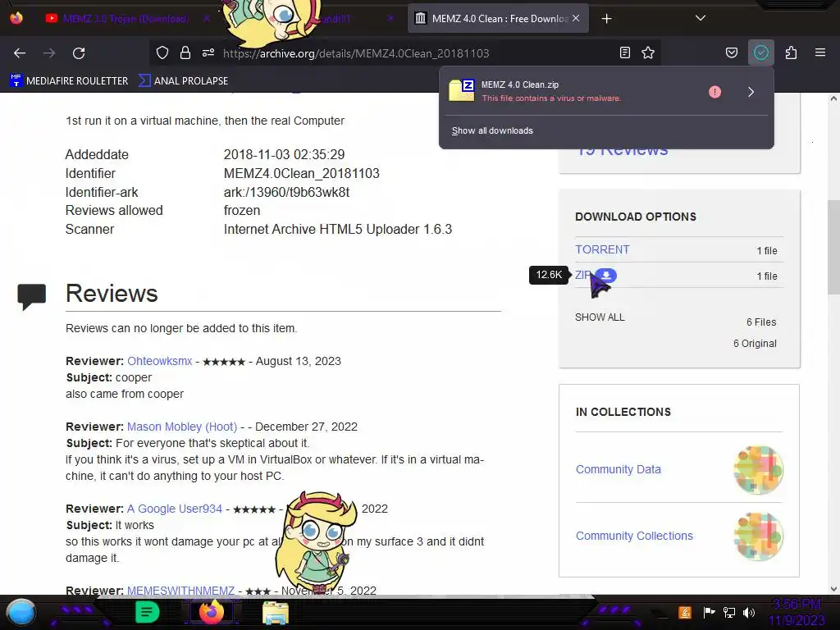
Task: Open reviewer Ohteowksmx profile
Action: (159, 361)
